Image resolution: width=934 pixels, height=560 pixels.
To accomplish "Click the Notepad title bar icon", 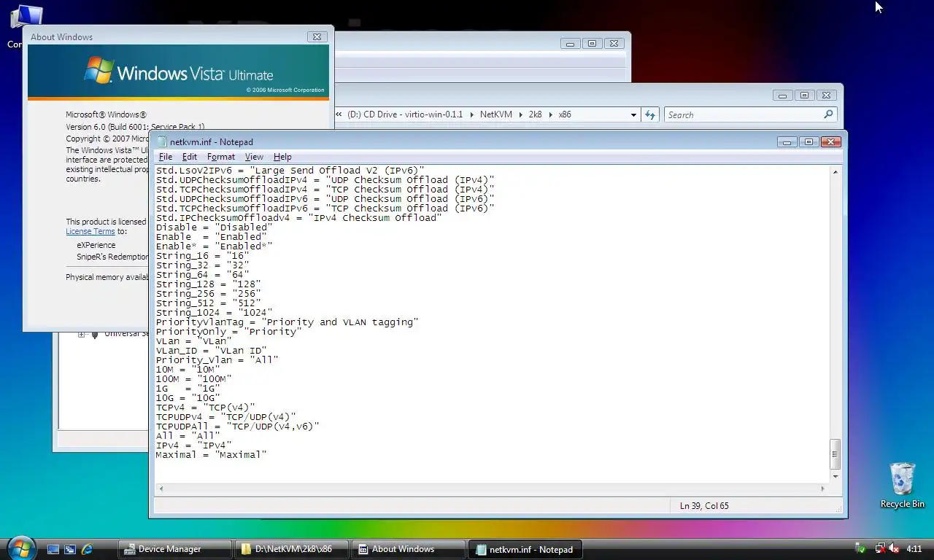I will (162, 141).
